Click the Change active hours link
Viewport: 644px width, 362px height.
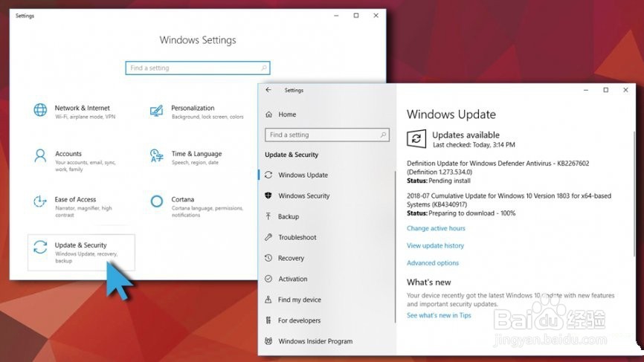pyautogui.click(x=436, y=228)
